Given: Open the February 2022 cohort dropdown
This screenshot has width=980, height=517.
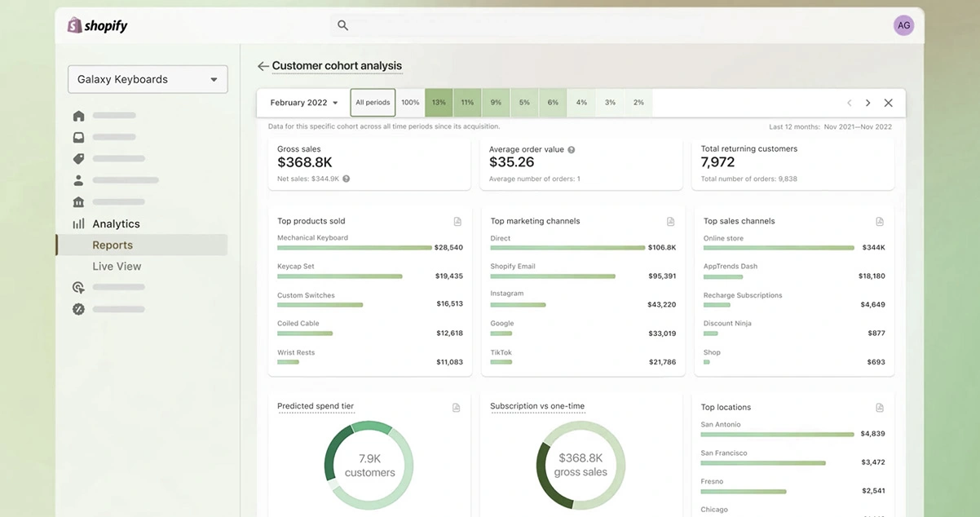Looking at the screenshot, I should pos(304,103).
